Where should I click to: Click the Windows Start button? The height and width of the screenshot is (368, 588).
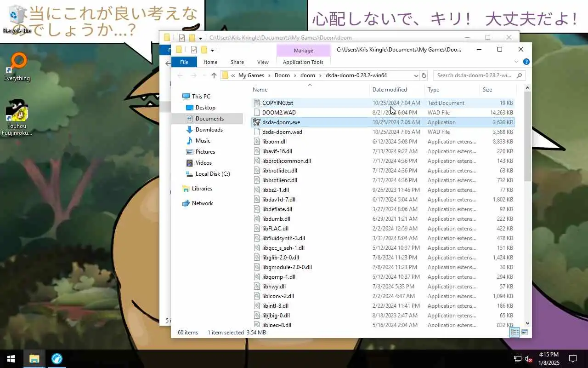[11, 359]
